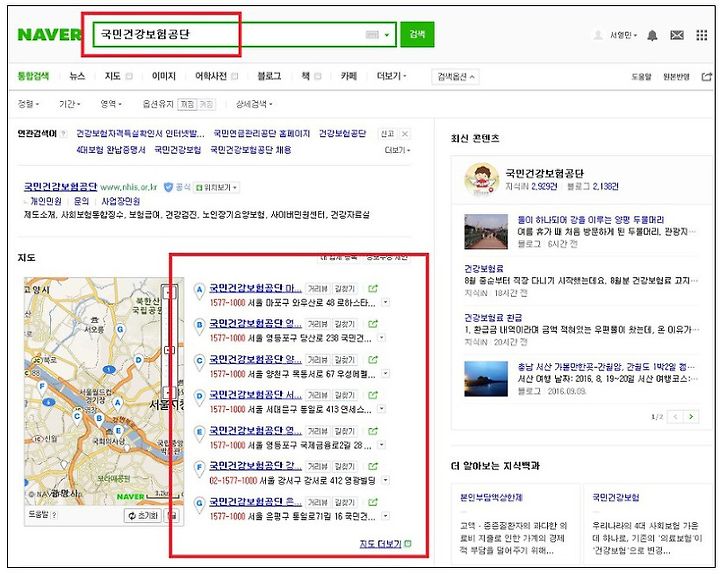
Task: Open the 사업장민원 sub-link
Action: 120,201
